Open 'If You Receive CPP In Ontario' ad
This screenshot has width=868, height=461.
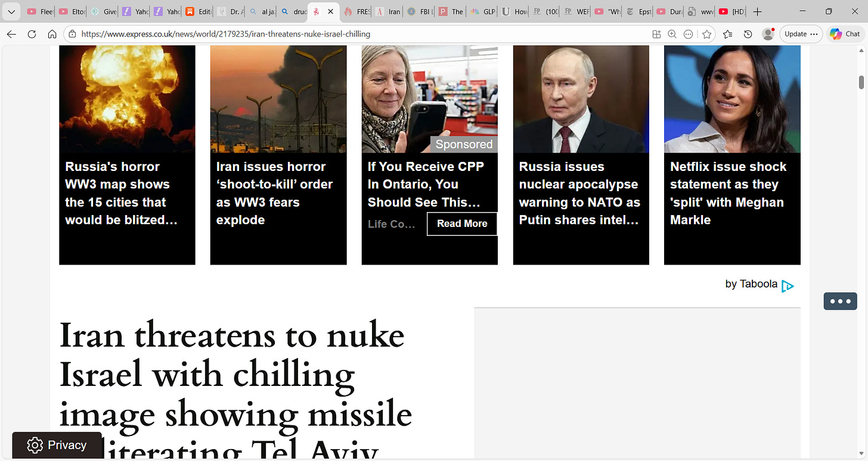click(426, 185)
